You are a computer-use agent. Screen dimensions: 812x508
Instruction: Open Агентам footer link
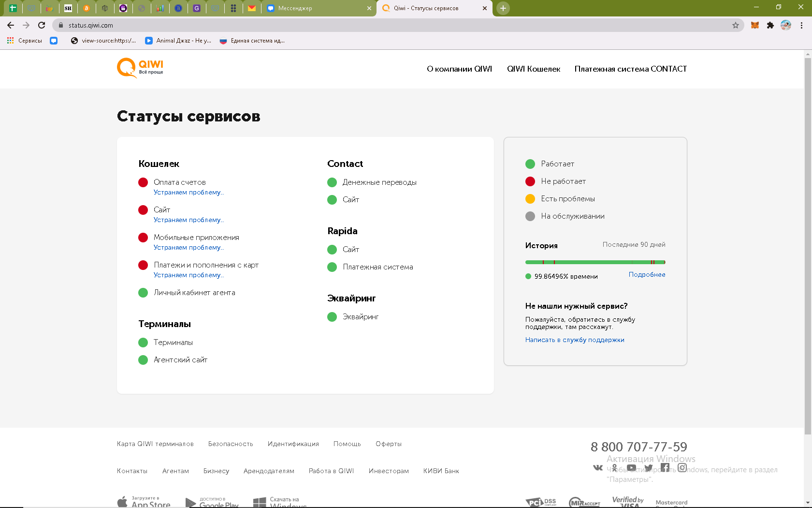click(175, 471)
